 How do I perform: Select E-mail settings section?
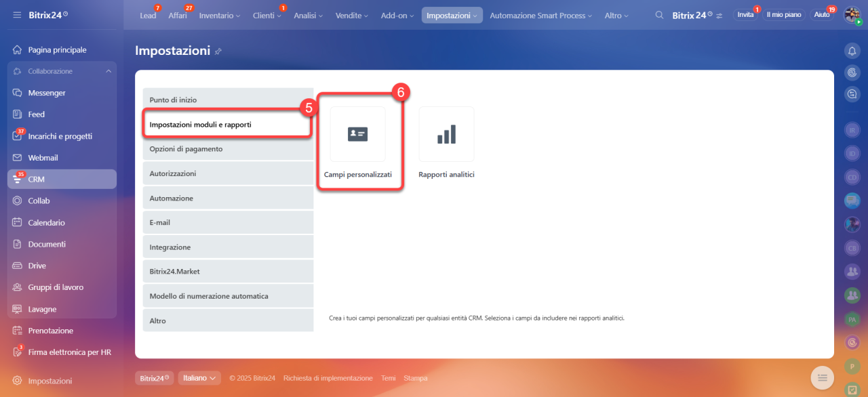pyautogui.click(x=228, y=222)
